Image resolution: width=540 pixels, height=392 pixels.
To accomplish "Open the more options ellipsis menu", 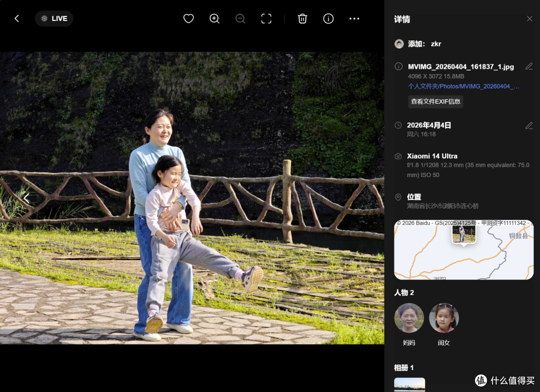I will tap(354, 18).
